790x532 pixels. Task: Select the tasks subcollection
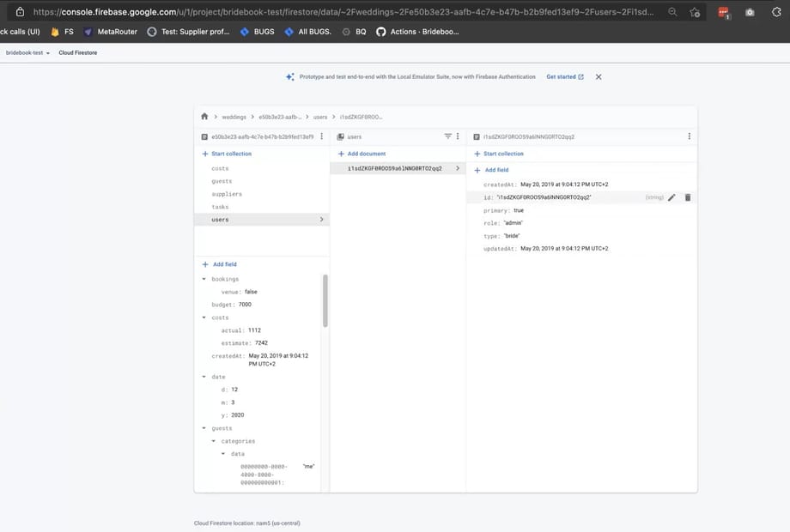262,207
